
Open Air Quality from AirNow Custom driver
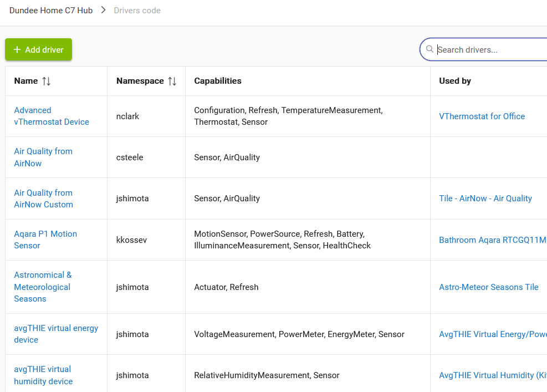click(x=44, y=198)
